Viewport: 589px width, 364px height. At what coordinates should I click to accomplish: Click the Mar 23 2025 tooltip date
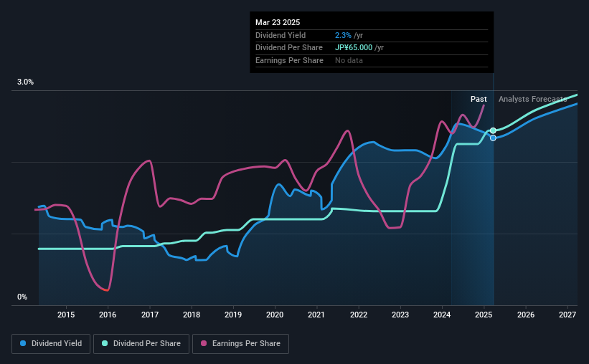(x=278, y=22)
